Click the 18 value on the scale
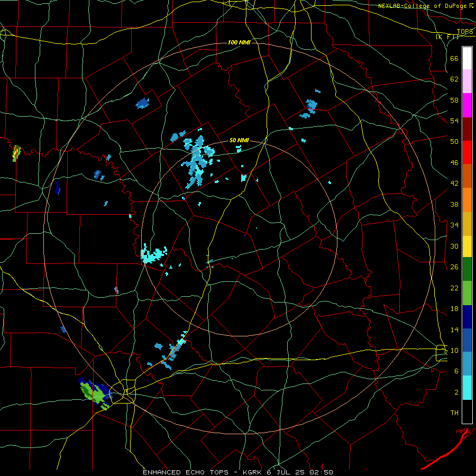 (x=454, y=309)
